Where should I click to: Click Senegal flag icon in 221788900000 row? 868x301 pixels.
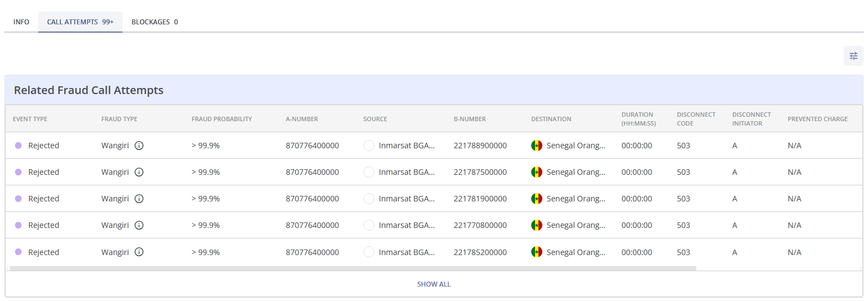(x=537, y=146)
